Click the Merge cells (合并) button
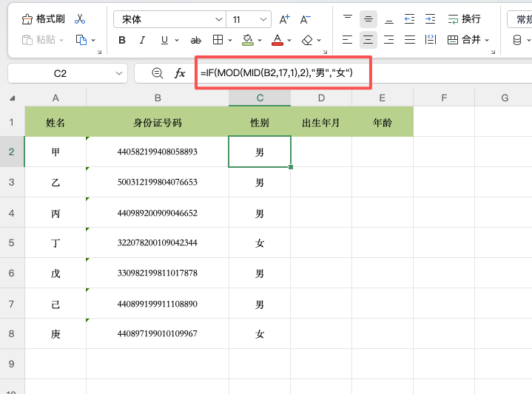 click(x=464, y=40)
